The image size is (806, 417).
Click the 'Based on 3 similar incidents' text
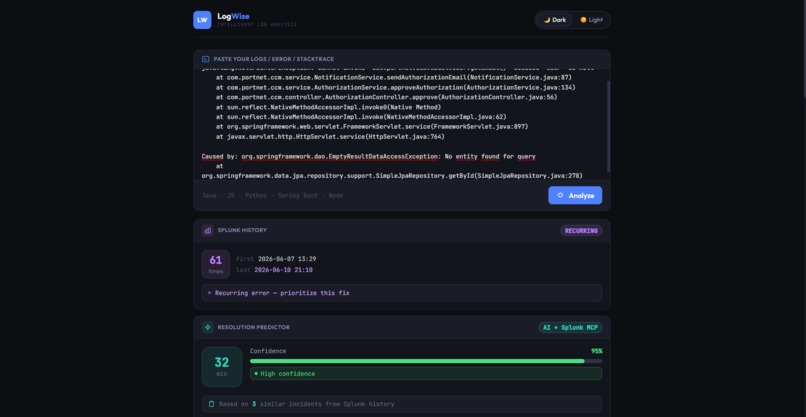(306, 404)
